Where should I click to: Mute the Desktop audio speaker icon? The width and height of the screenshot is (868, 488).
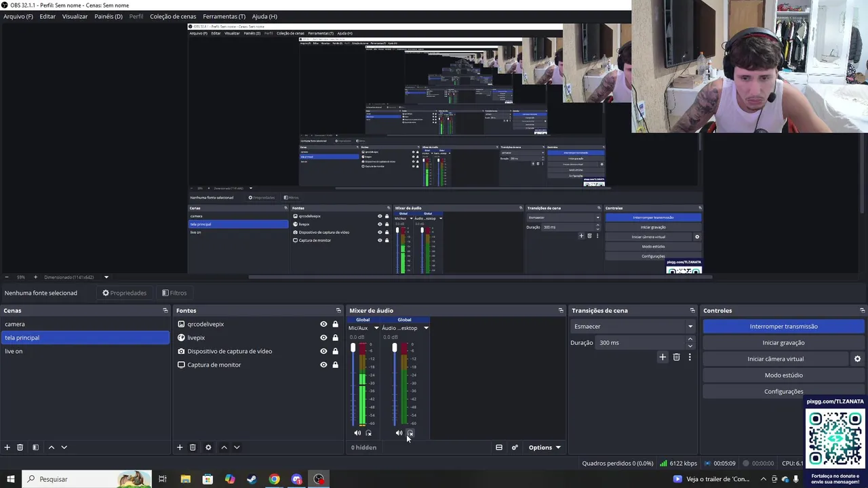[x=399, y=433]
